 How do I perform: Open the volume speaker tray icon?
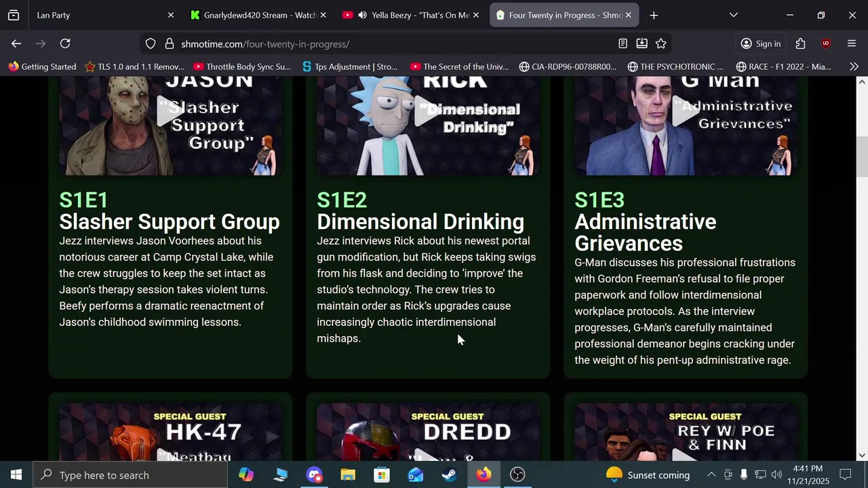coord(776,474)
